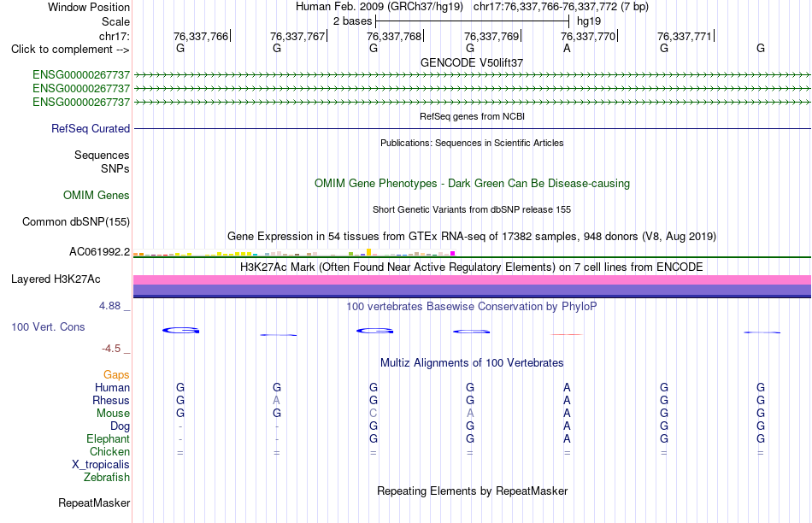Select the chr17: base position label
The width and height of the screenshot is (812, 523).
[x=114, y=36]
